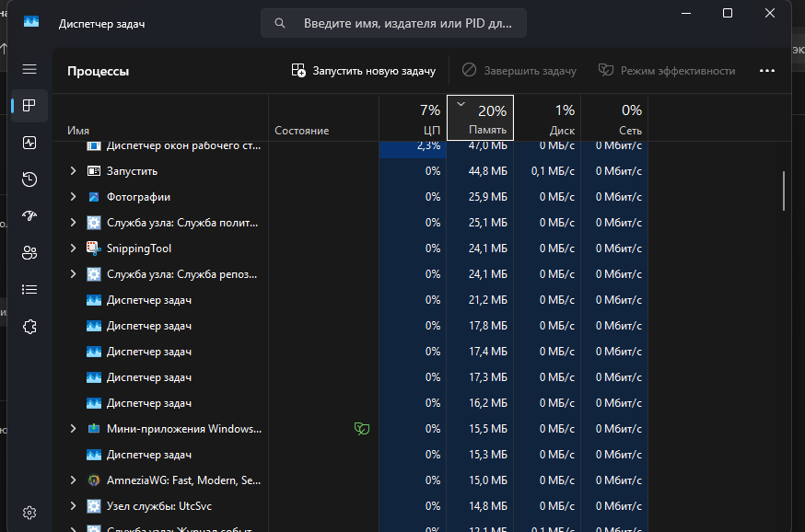Sort by the ЦП column header
The image size is (805, 532).
pos(413,118)
